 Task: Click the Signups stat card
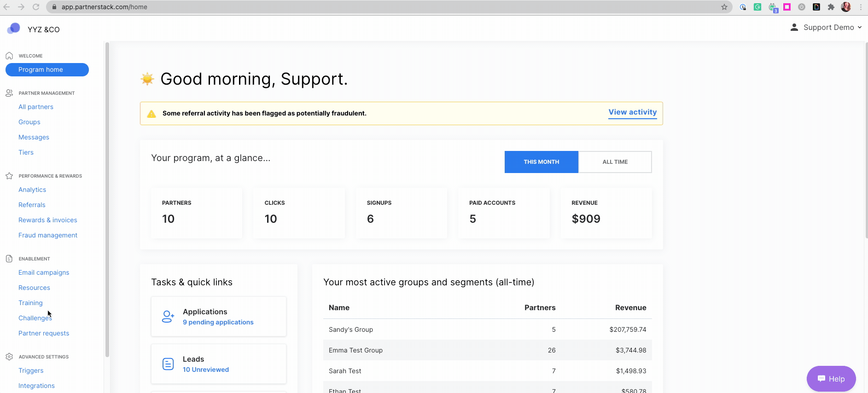coord(402,213)
